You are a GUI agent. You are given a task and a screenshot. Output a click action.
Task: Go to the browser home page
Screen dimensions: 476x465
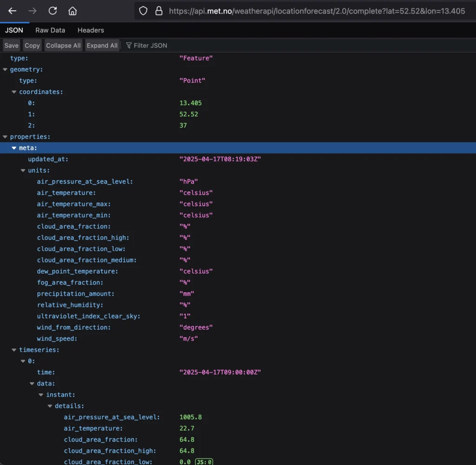point(73,11)
